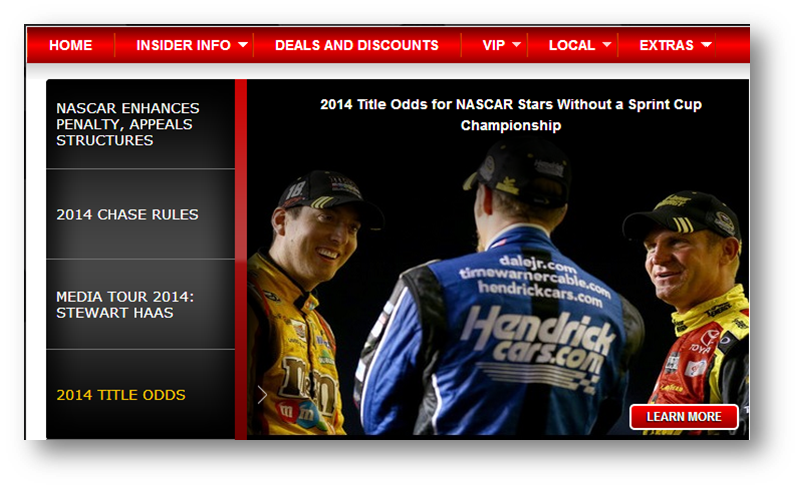The image size is (798, 488).
Task: Expand the LOCAL dropdown arrow
Action: click(607, 45)
